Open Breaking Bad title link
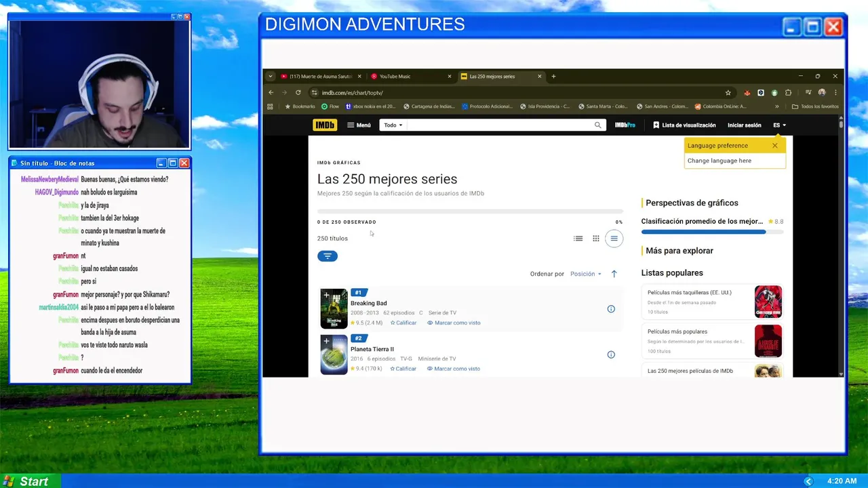Screen dimensions: 868x488 pyautogui.click(x=368, y=303)
